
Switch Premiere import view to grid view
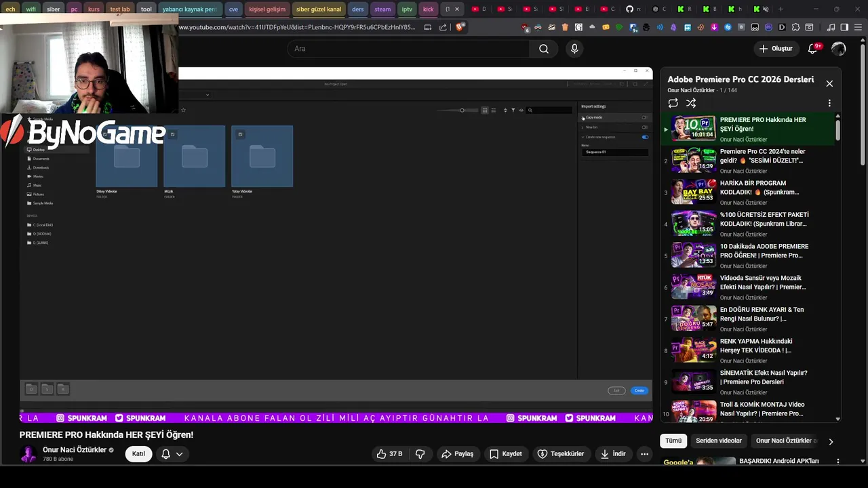click(x=484, y=110)
